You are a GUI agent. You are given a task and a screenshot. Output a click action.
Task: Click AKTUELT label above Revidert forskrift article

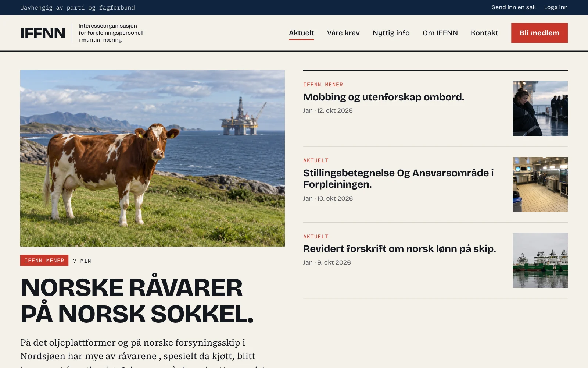click(x=316, y=237)
